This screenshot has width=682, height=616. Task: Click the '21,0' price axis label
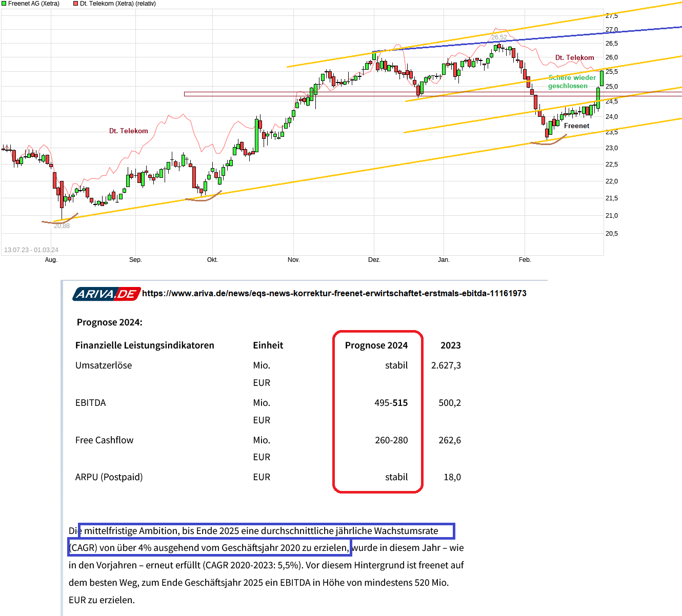612,216
